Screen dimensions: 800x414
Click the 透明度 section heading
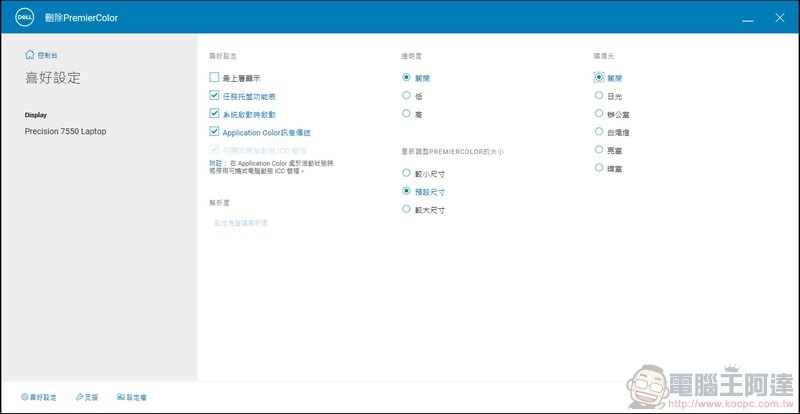411,56
